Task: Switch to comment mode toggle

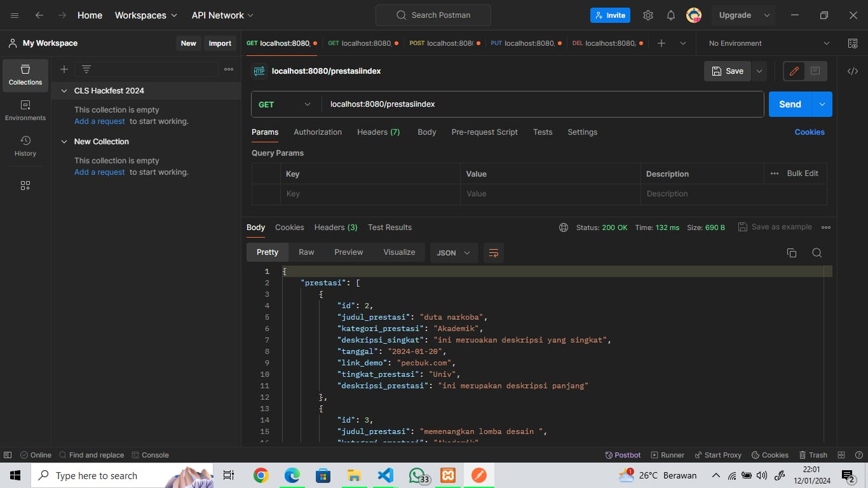Action: (x=815, y=71)
